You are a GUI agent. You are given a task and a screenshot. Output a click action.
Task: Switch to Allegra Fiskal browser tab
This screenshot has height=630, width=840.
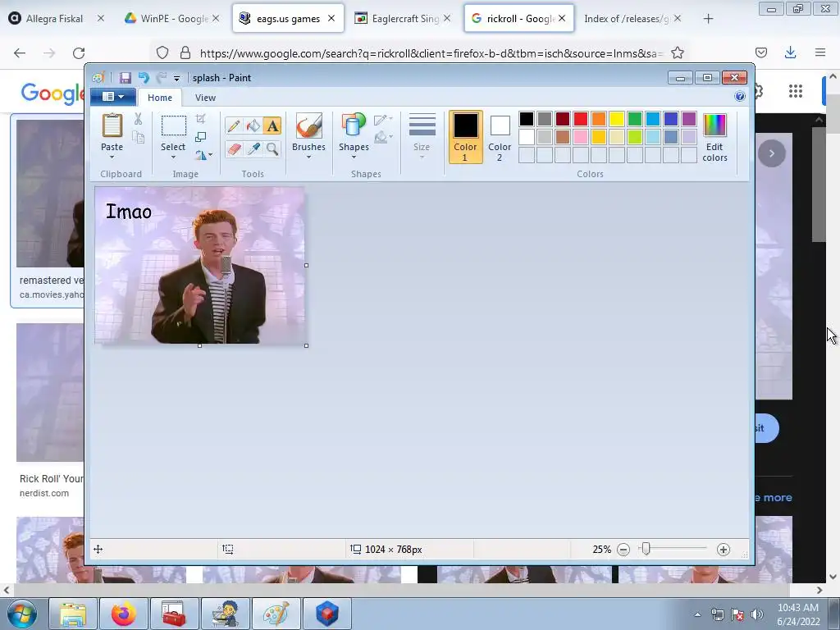coord(55,19)
